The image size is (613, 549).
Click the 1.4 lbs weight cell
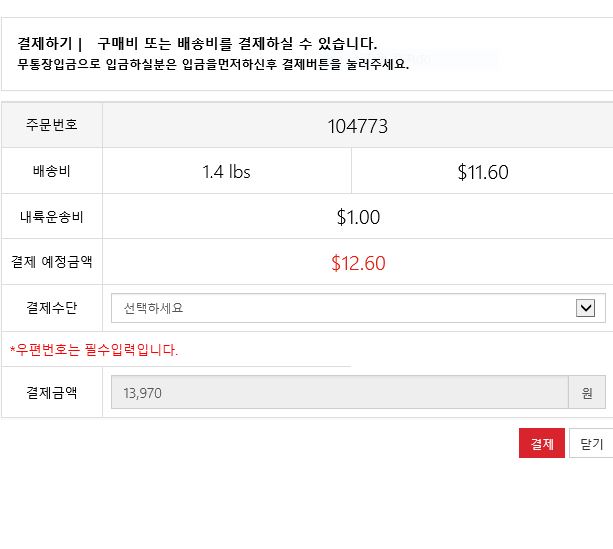click(x=226, y=172)
